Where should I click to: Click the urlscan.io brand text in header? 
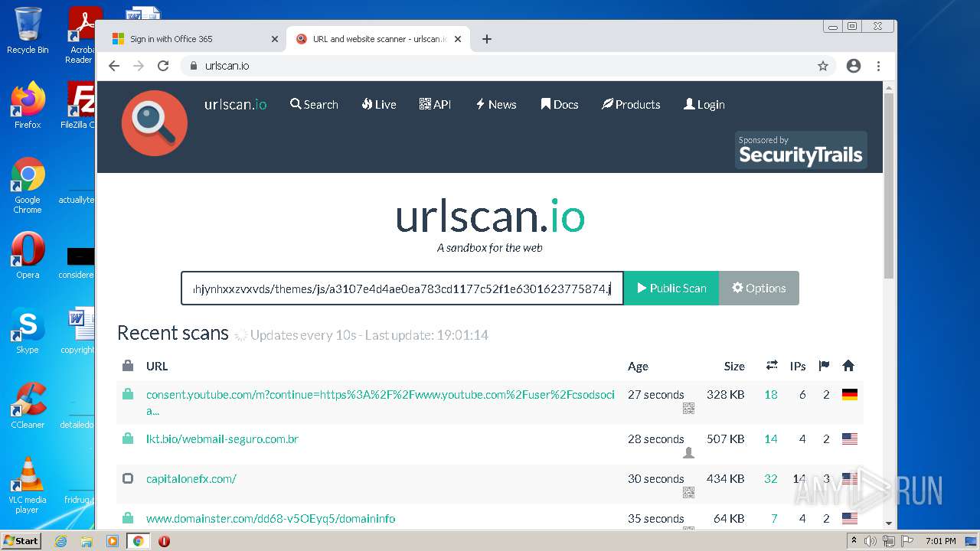(236, 104)
